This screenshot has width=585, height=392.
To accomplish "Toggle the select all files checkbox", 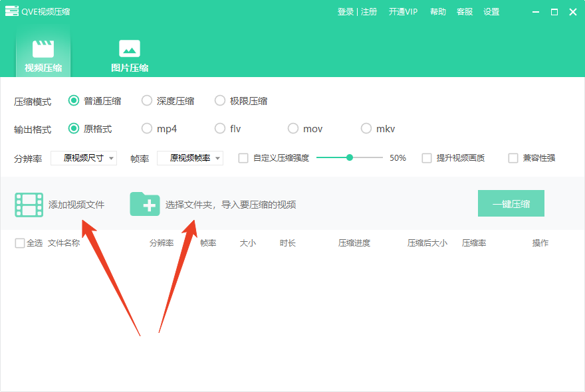I will coord(20,243).
